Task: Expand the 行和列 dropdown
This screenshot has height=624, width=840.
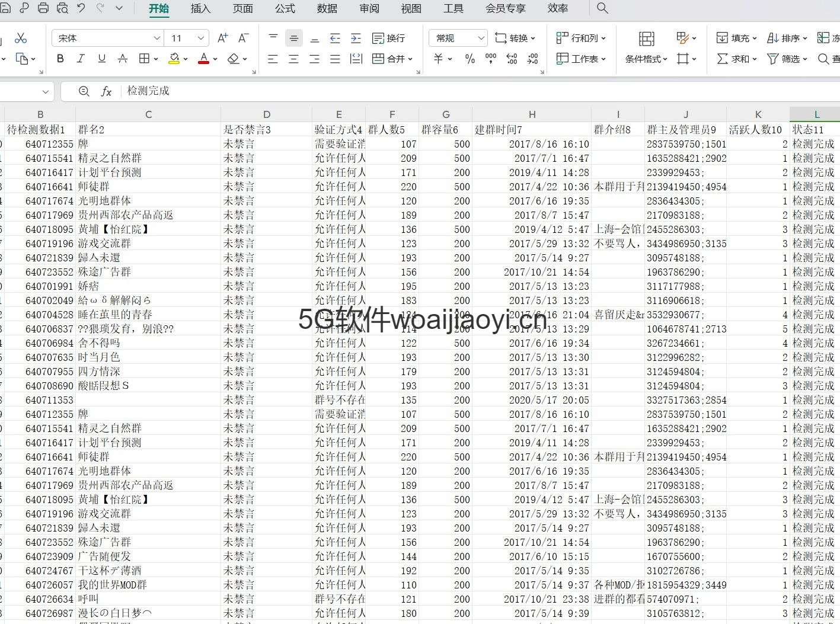Action: (x=603, y=38)
